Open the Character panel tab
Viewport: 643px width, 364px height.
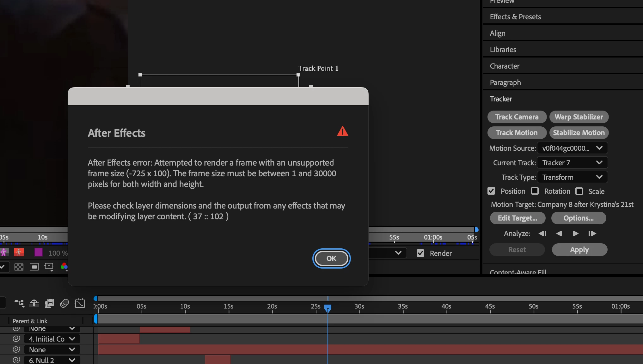[505, 66]
